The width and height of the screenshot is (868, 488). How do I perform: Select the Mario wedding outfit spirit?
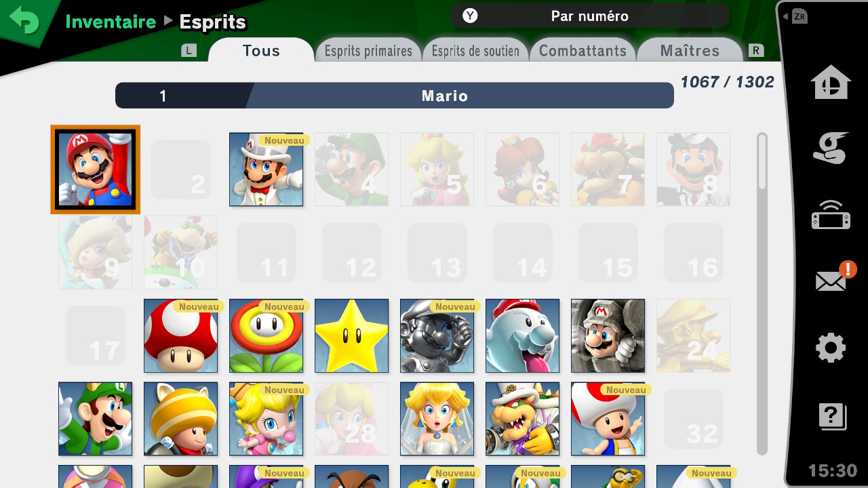pyautogui.click(x=266, y=169)
